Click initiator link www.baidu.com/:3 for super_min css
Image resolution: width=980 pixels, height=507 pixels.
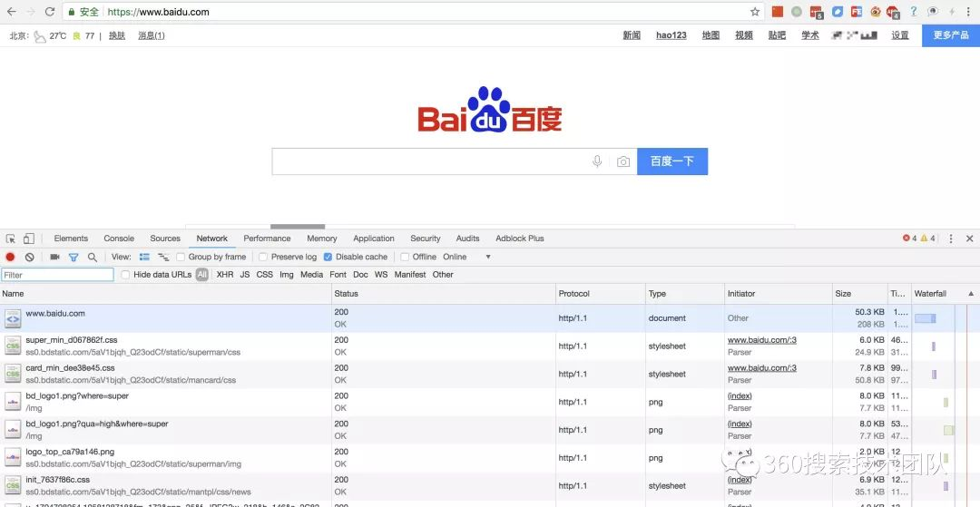coord(762,340)
